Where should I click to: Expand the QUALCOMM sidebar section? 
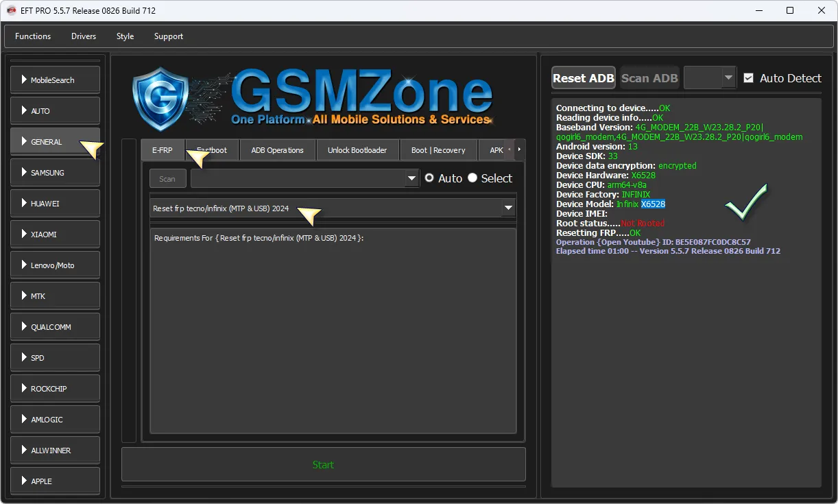tap(55, 326)
